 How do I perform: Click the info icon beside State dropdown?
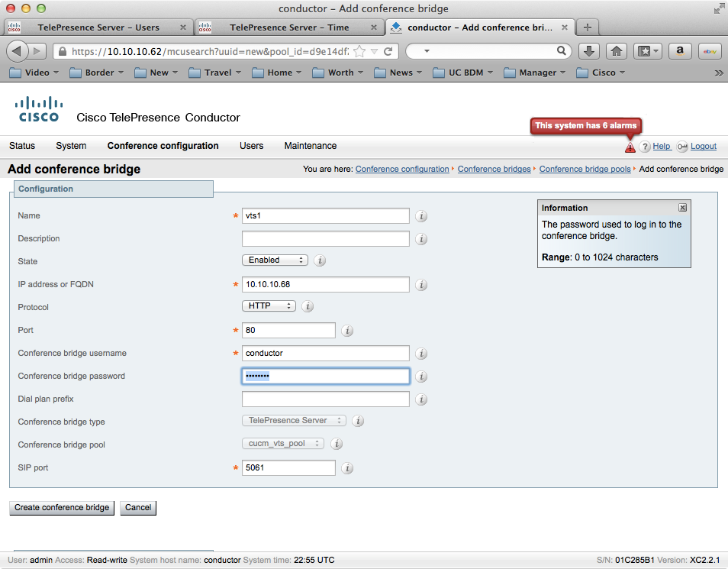coord(320,260)
